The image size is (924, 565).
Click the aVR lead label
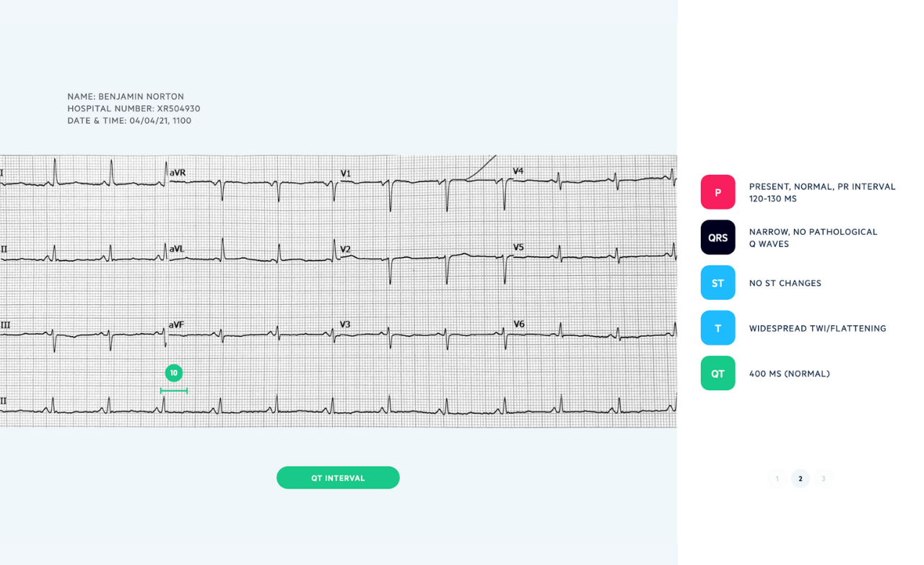178,173
